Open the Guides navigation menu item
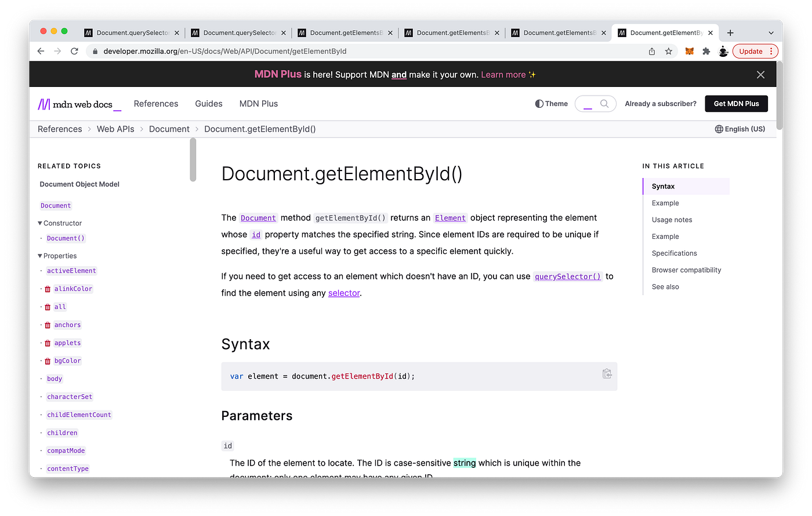Image resolution: width=812 pixels, height=516 pixels. (209, 103)
